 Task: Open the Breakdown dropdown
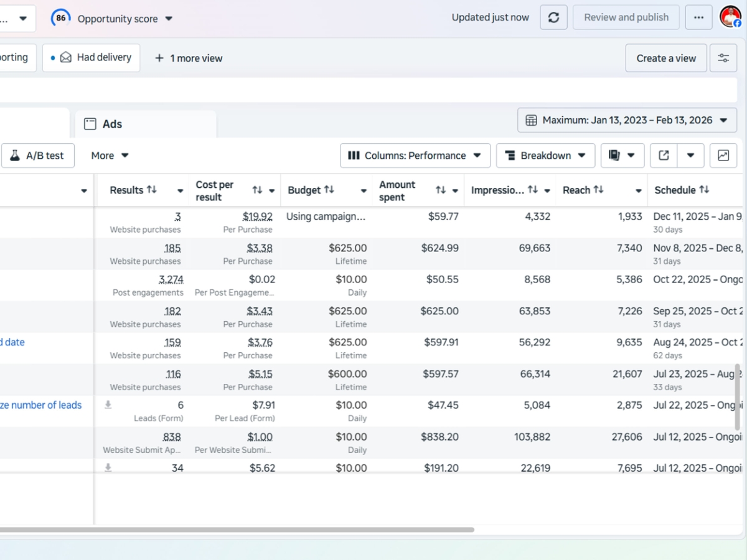click(545, 156)
